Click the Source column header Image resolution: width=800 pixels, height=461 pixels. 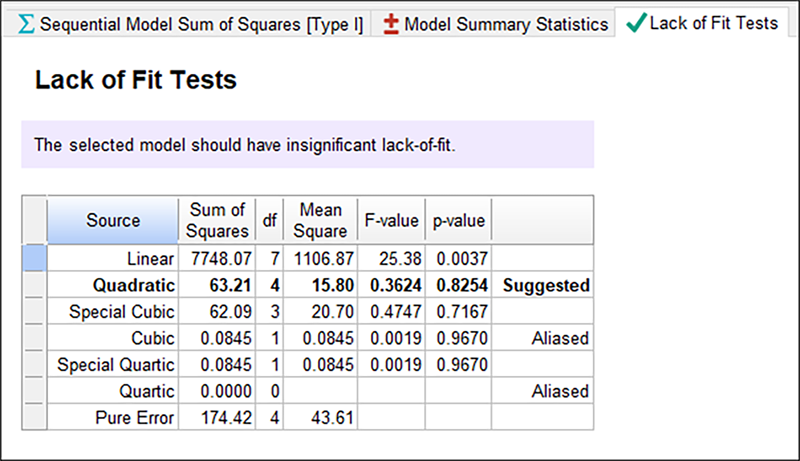[x=112, y=220]
